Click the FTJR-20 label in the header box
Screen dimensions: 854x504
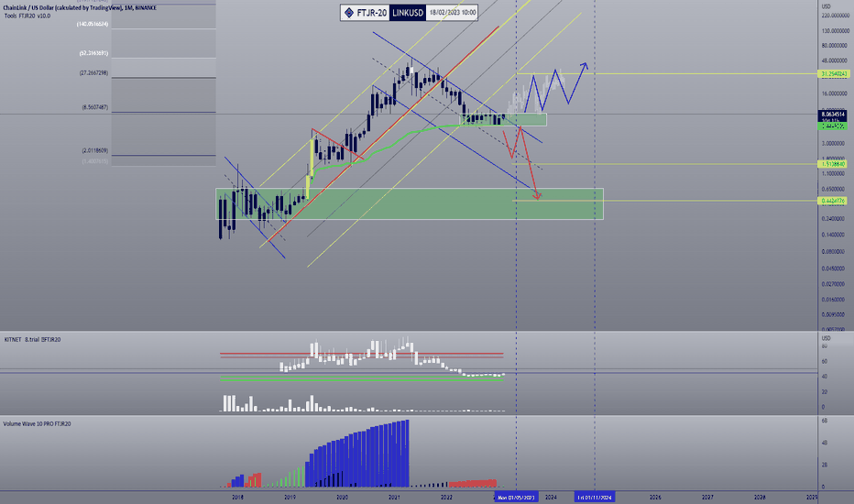click(372, 13)
